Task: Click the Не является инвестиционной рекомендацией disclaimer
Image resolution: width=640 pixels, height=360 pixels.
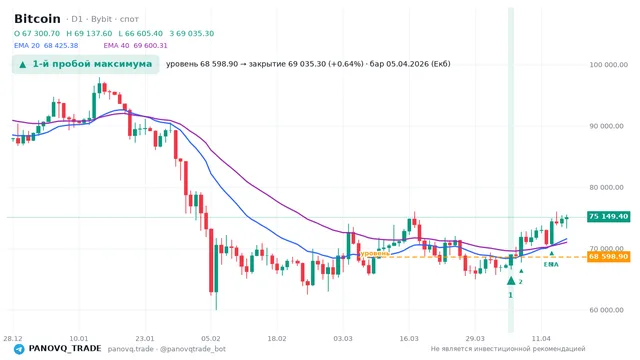Action: point(508,349)
